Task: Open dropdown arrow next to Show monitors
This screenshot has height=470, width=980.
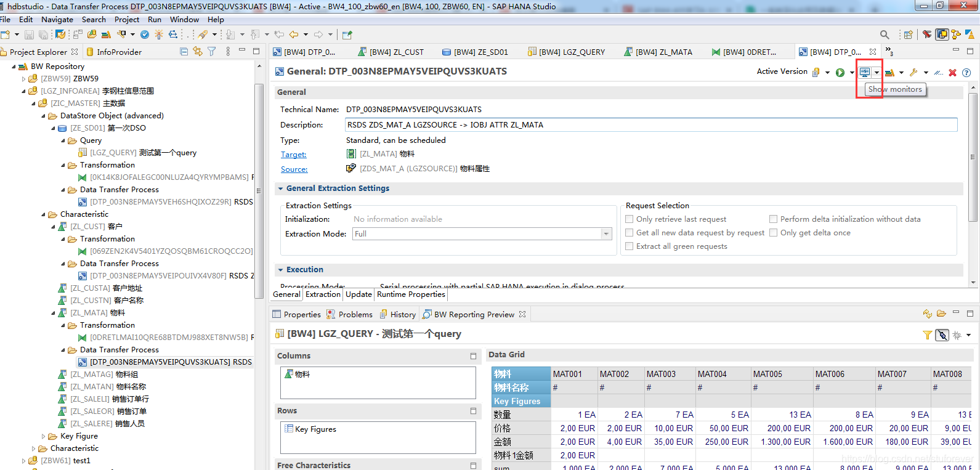Action: [877, 73]
